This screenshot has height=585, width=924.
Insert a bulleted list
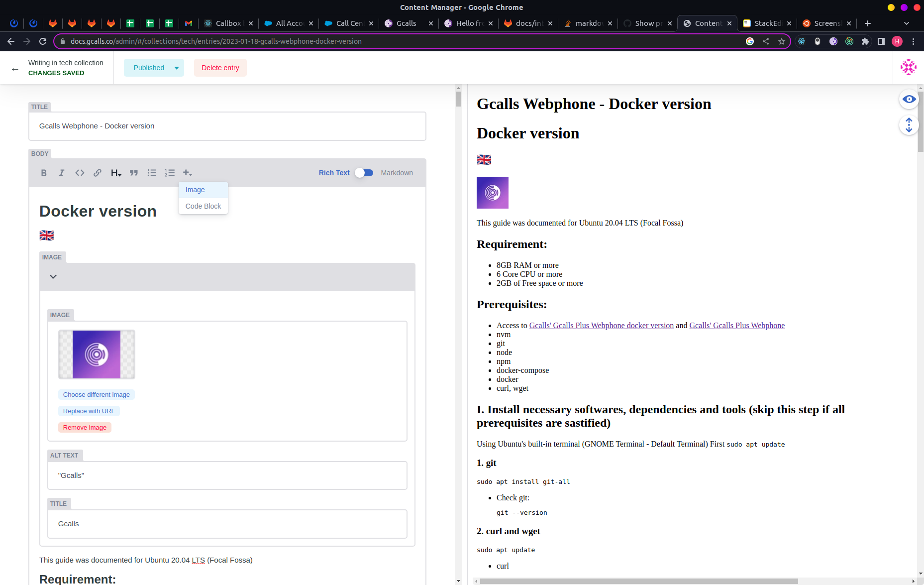point(152,173)
